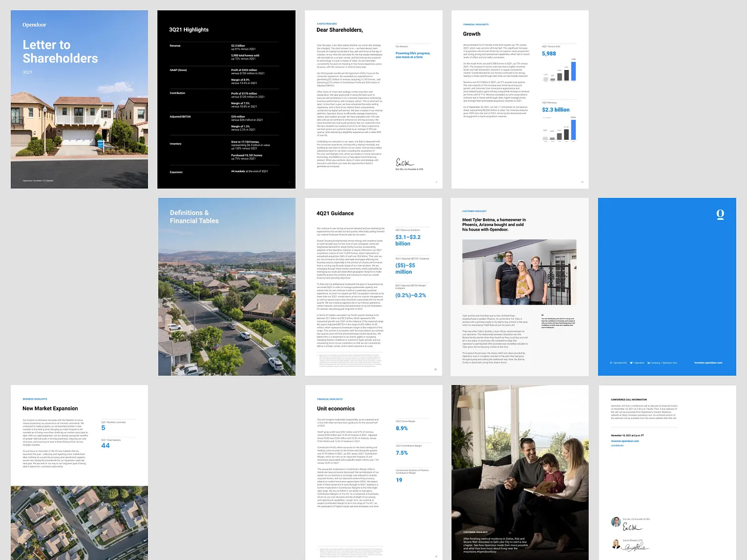Open investor.opendoor.com in the blue footer
The height and width of the screenshot is (560, 747).
click(707, 362)
